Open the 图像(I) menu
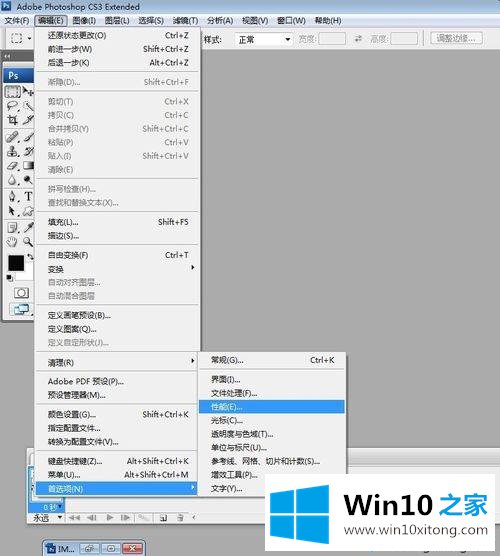500x556 pixels. coord(84,21)
